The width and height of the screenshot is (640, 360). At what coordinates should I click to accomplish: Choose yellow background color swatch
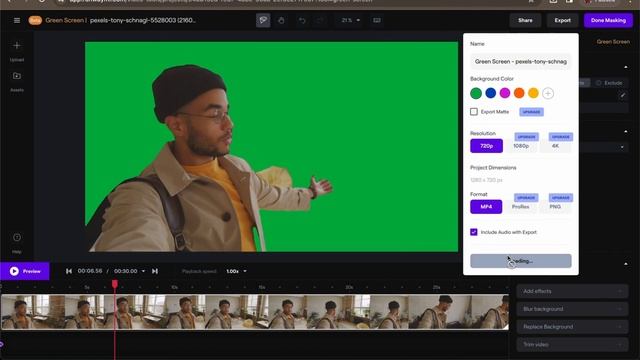533,93
